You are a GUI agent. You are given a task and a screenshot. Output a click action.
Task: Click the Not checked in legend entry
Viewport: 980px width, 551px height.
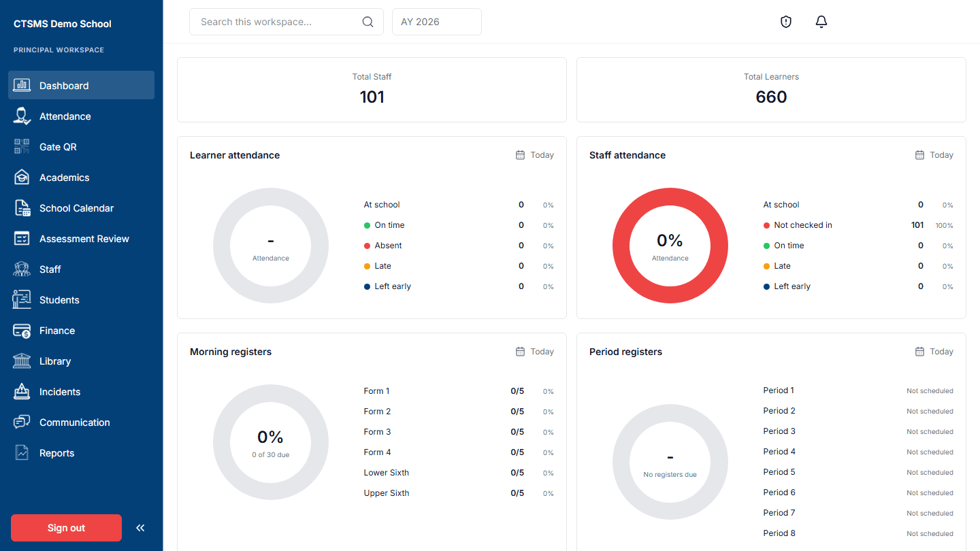tap(798, 225)
